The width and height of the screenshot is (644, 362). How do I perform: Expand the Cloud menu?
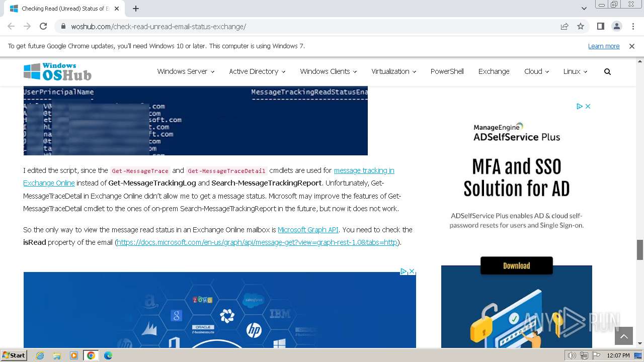click(x=536, y=71)
